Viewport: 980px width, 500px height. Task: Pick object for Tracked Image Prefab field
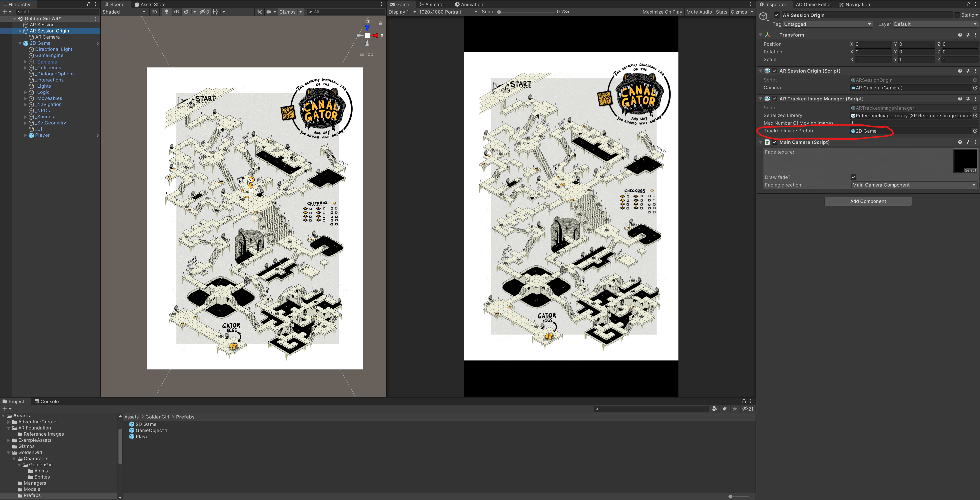(975, 131)
